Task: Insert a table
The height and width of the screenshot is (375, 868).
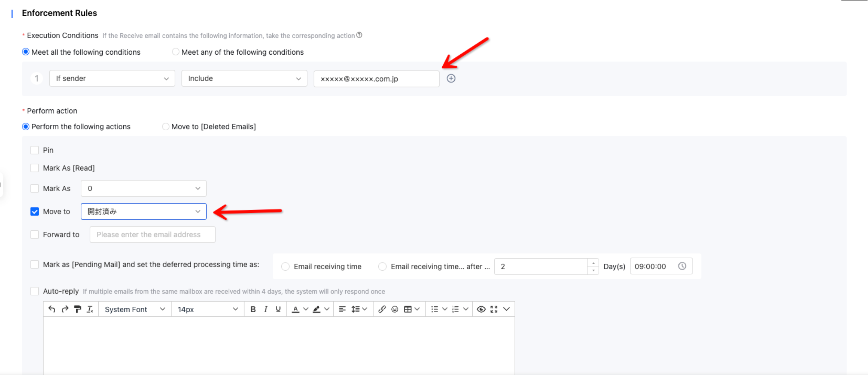Action: point(408,309)
